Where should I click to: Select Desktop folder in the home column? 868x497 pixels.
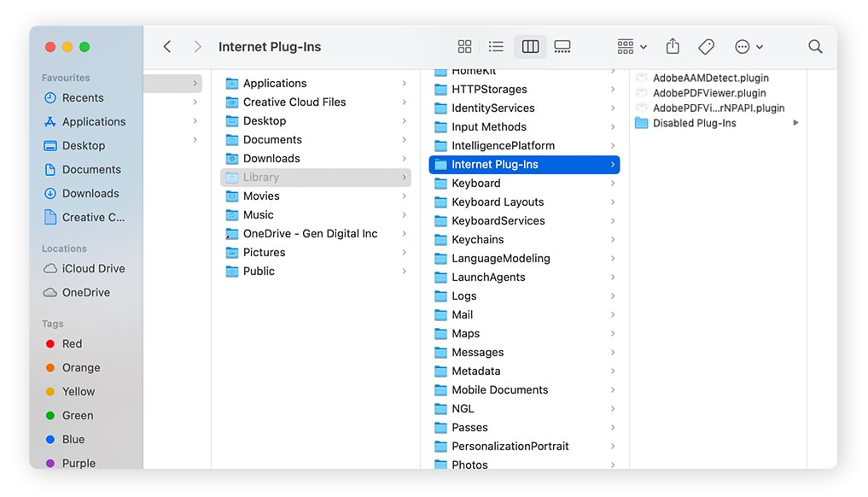[x=316, y=120]
